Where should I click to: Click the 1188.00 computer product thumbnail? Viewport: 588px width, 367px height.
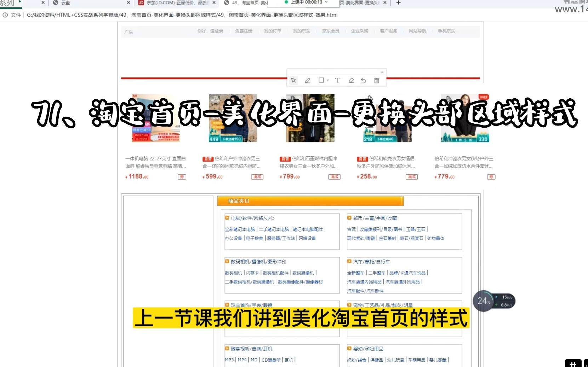pyautogui.click(x=156, y=118)
